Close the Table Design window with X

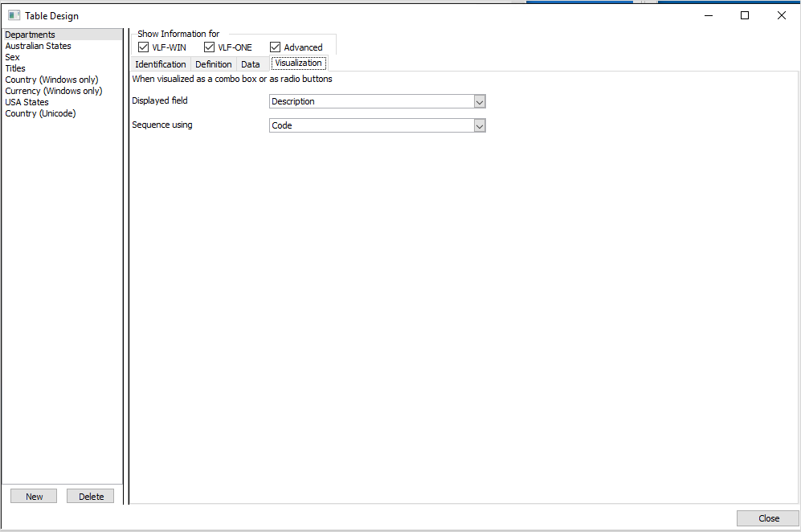point(782,15)
